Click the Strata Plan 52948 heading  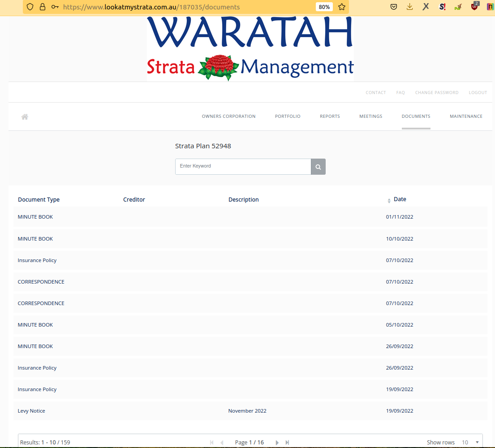click(203, 146)
